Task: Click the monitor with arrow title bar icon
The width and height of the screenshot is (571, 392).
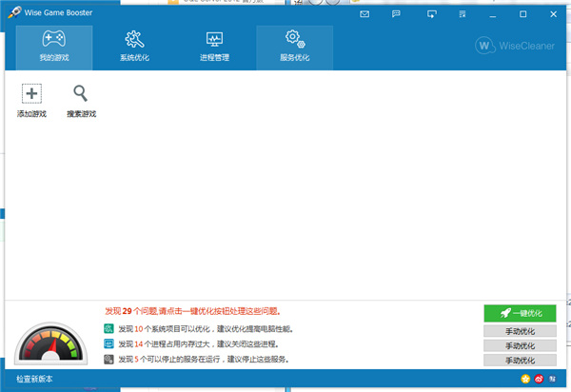Action: pos(431,14)
